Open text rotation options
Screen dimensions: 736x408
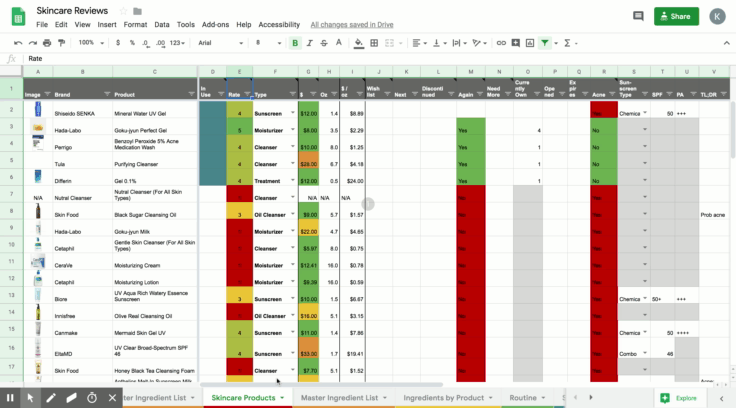click(x=479, y=43)
